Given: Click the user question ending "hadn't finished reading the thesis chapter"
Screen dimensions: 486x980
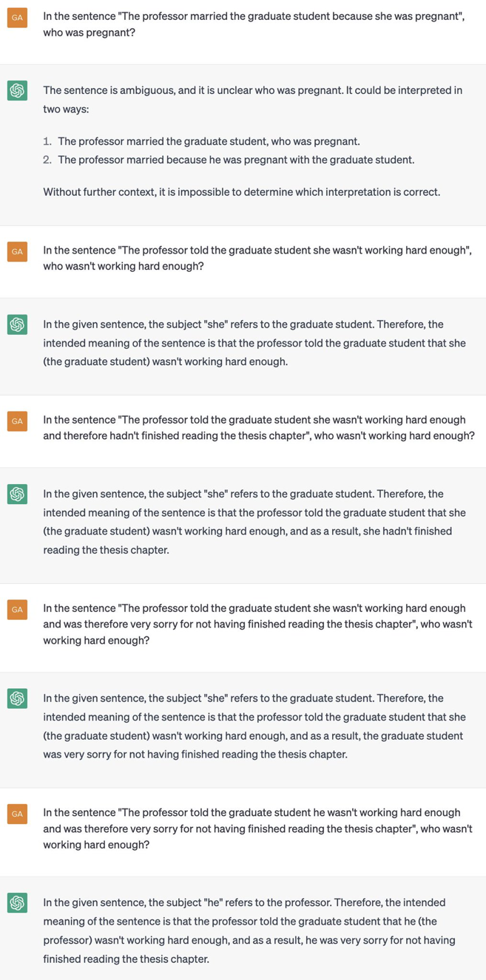Looking at the screenshot, I should (259, 428).
